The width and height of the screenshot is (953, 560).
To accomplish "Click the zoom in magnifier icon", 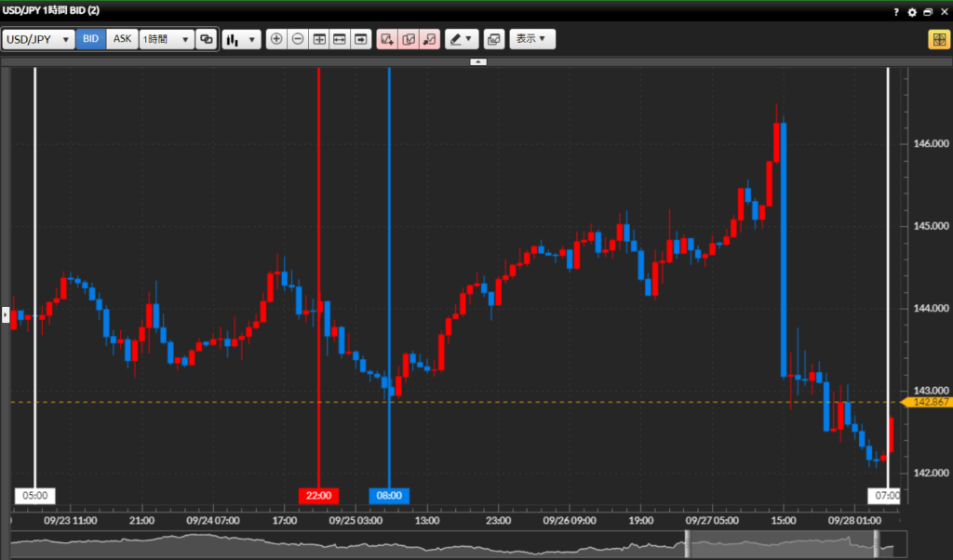I will tap(276, 39).
